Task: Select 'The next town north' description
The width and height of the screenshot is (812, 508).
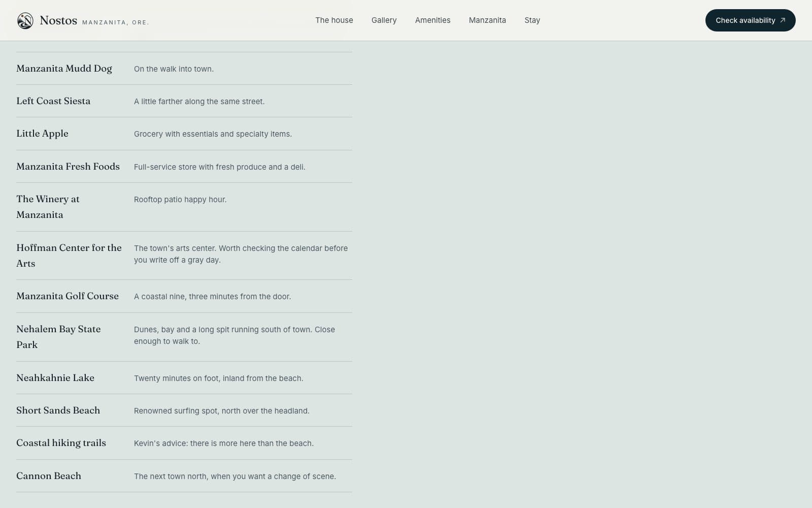Action: click(235, 477)
